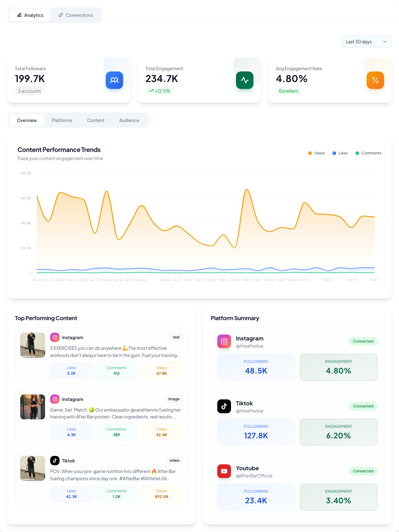The height and width of the screenshot is (532, 399).
Task: Click the Views 892.0K stat box
Action: pyautogui.click(x=161, y=494)
